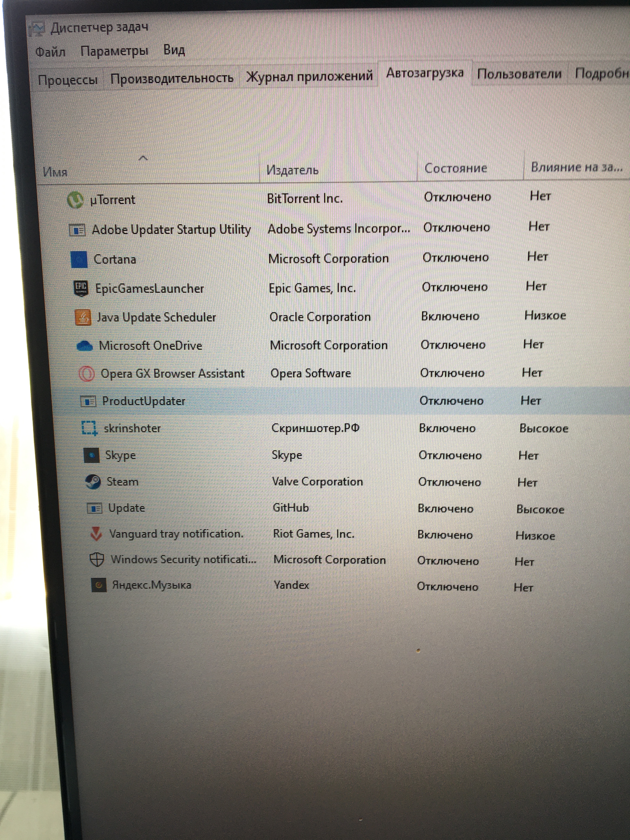Select Windows Security notification name

[x=183, y=559]
